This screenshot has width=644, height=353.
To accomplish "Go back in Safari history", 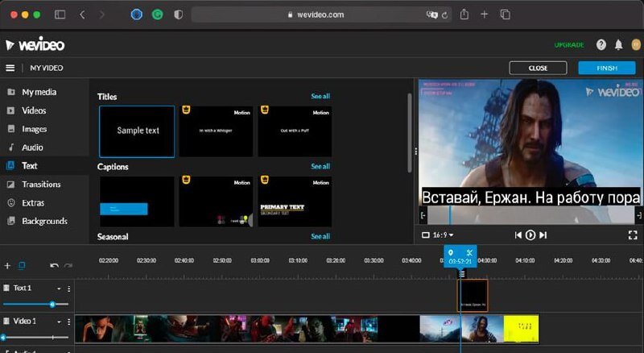I will point(83,15).
